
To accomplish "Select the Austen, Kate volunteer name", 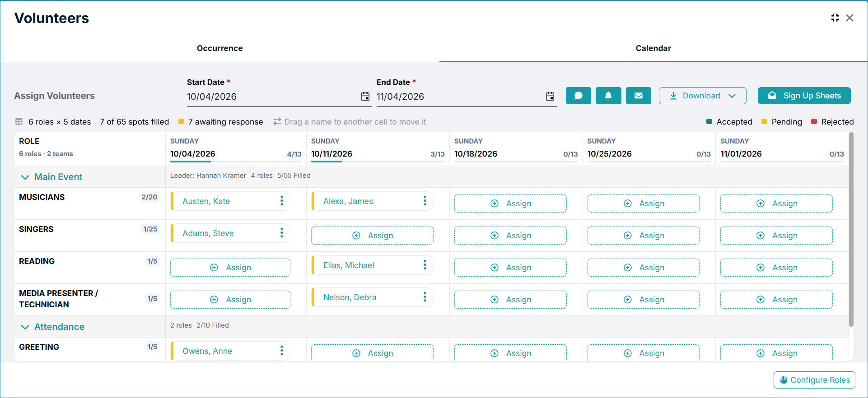I will [x=206, y=201].
